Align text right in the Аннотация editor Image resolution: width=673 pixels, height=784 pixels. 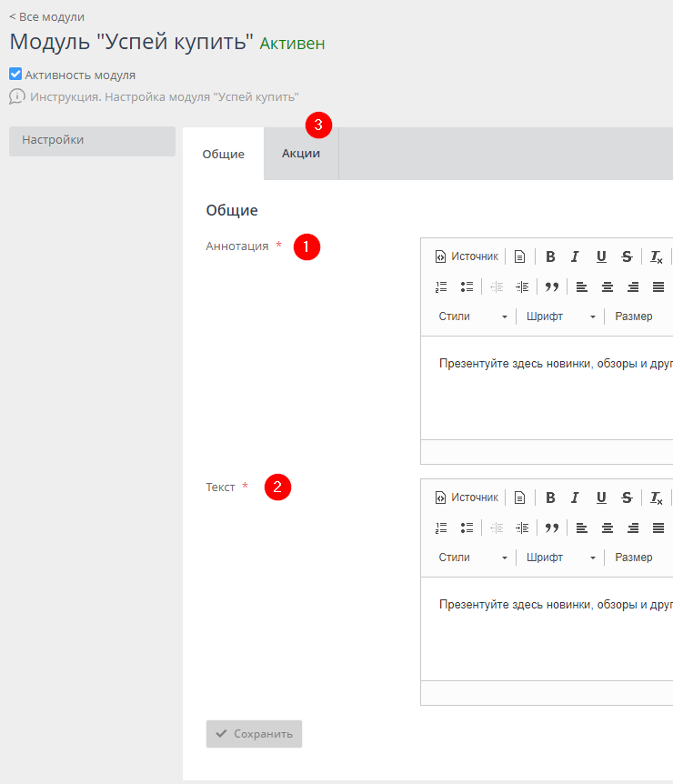pyautogui.click(x=632, y=286)
